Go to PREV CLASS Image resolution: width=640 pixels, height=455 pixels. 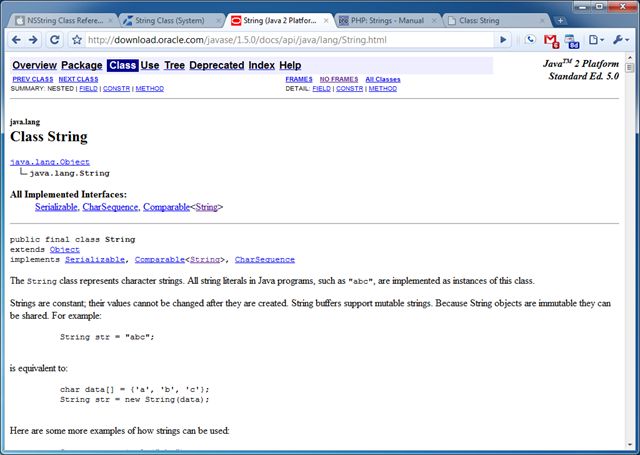tap(33, 79)
